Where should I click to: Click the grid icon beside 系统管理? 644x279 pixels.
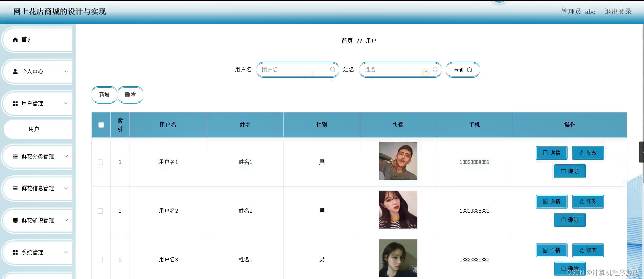pyautogui.click(x=15, y=252)
